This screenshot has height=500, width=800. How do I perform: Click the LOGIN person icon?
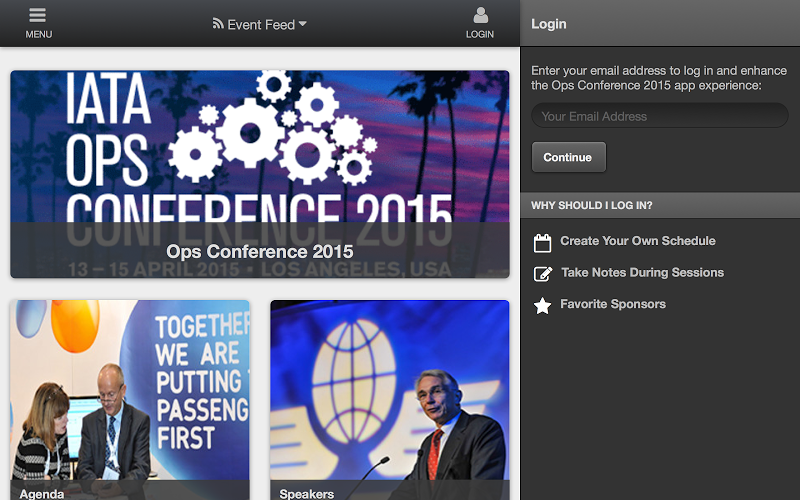tap(480, 15)
